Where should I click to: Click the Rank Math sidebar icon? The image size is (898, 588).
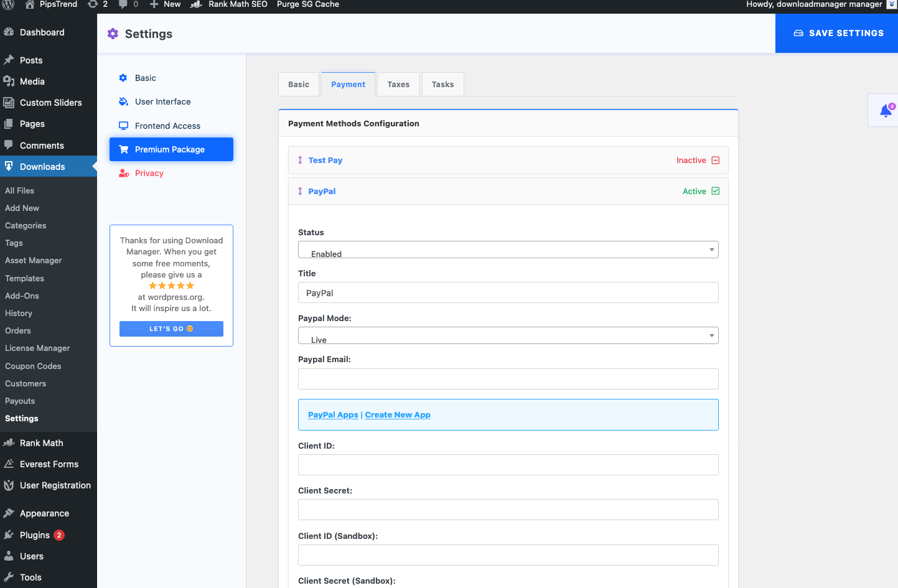pyautogui.click(x=9, y=442)
